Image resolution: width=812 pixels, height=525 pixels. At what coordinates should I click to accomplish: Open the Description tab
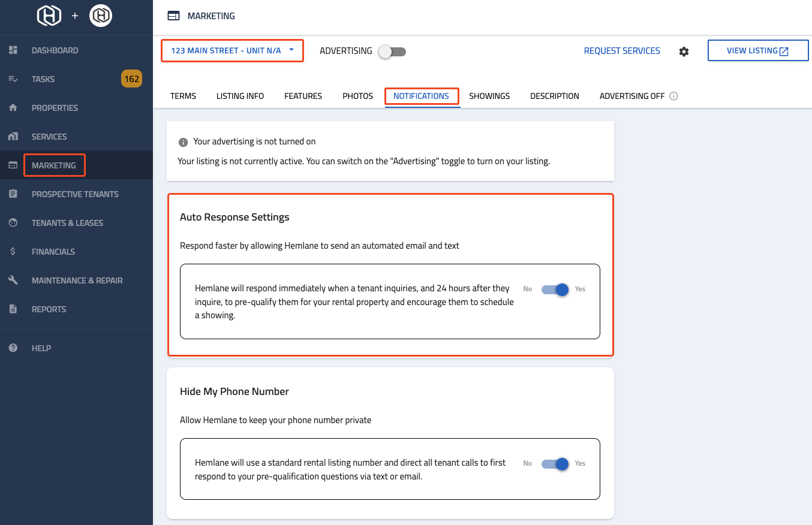[x=555, y=96]
